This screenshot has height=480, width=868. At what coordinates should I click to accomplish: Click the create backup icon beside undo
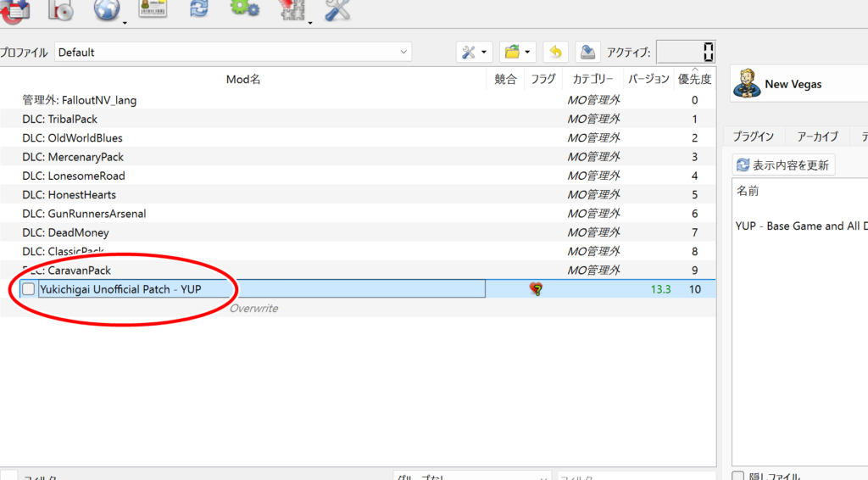click(x=587, y=53)
